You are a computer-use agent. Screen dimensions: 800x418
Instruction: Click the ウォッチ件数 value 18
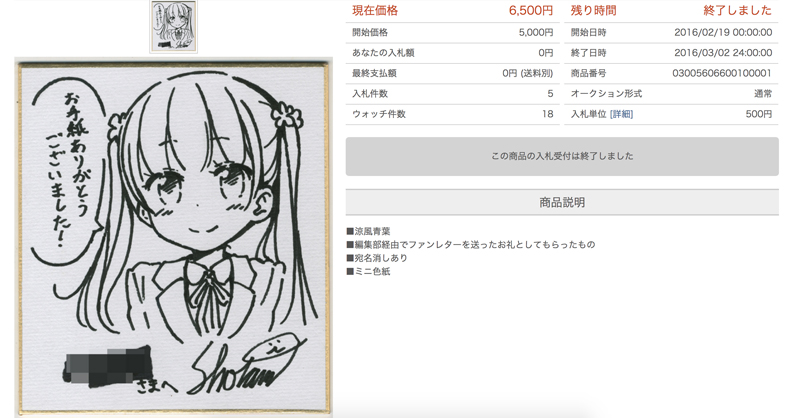pos(547,114)
